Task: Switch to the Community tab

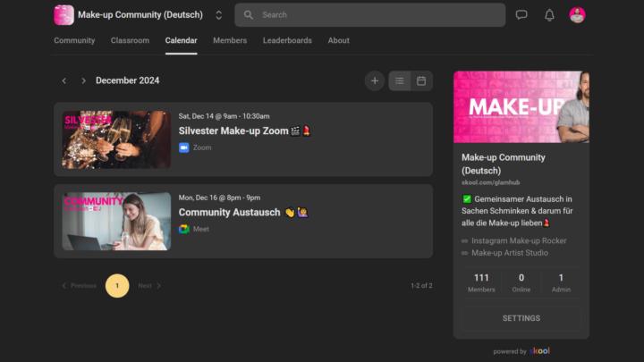Action: tap(74, 40)
